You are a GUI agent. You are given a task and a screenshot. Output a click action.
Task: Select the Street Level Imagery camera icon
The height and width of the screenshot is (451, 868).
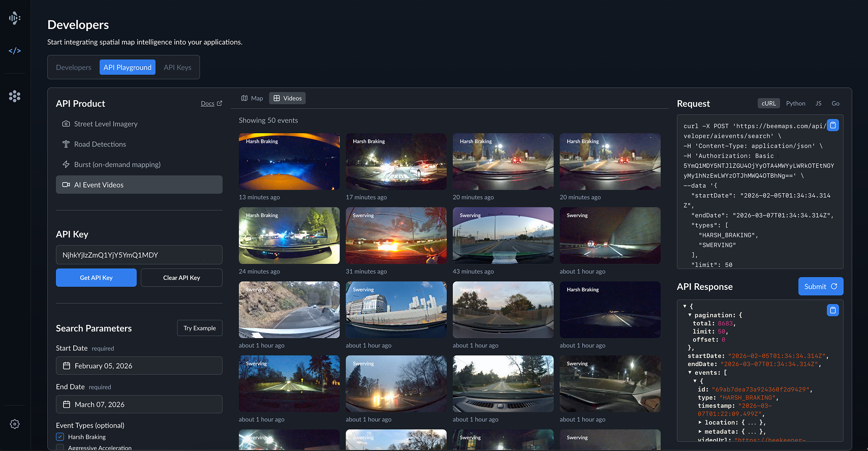click(x=66, y=124)
